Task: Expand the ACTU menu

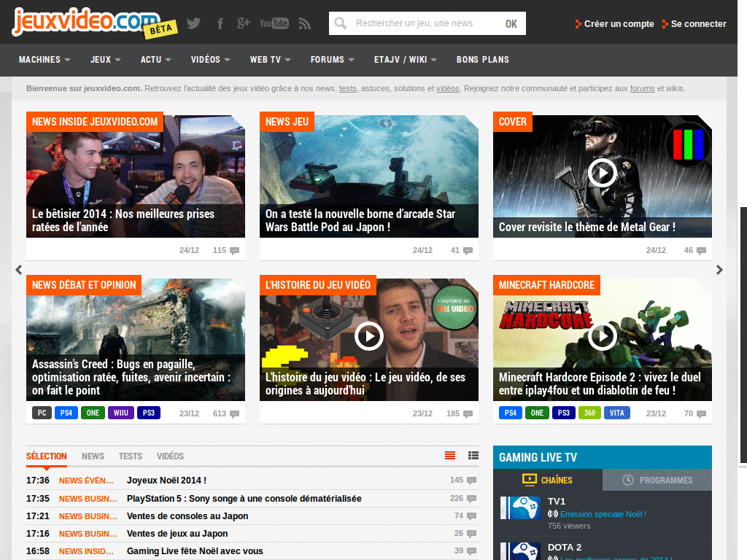Action: tap(155, 60)
